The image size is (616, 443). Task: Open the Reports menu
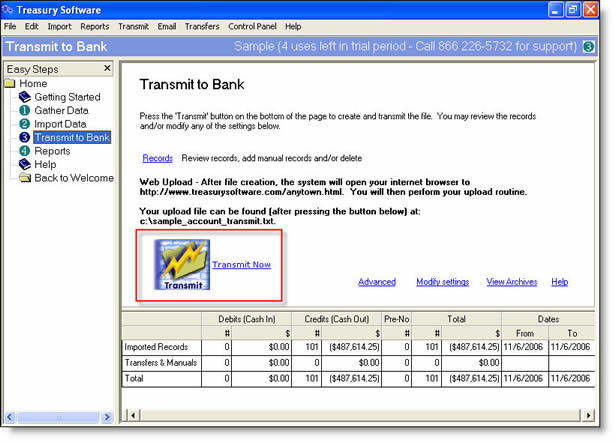[x=95, y=26]
